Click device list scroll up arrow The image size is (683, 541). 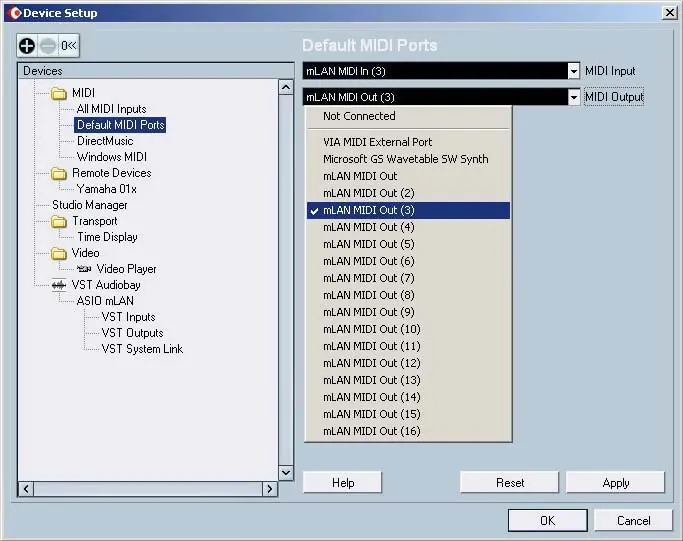286,88
